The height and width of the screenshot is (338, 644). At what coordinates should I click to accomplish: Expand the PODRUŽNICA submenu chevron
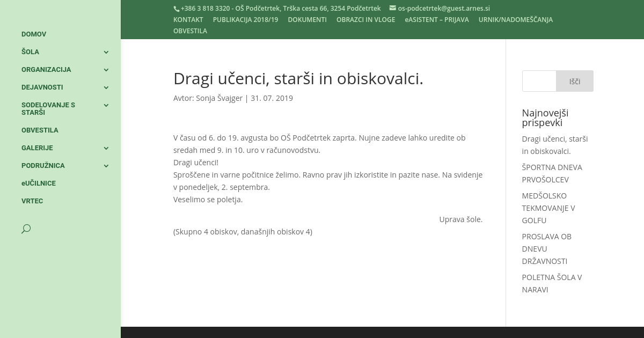click(106, 166)
